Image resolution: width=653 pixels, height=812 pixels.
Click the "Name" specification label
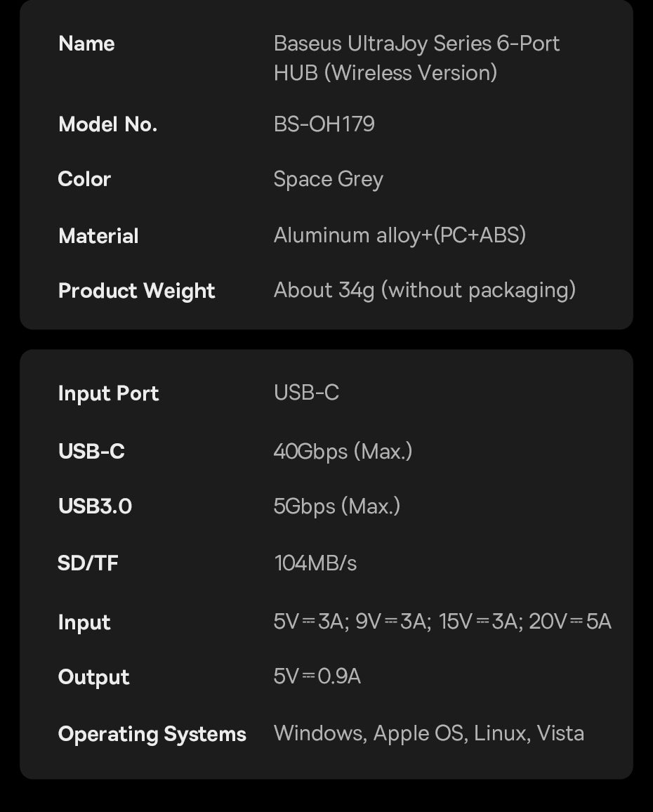coord(86,44)
